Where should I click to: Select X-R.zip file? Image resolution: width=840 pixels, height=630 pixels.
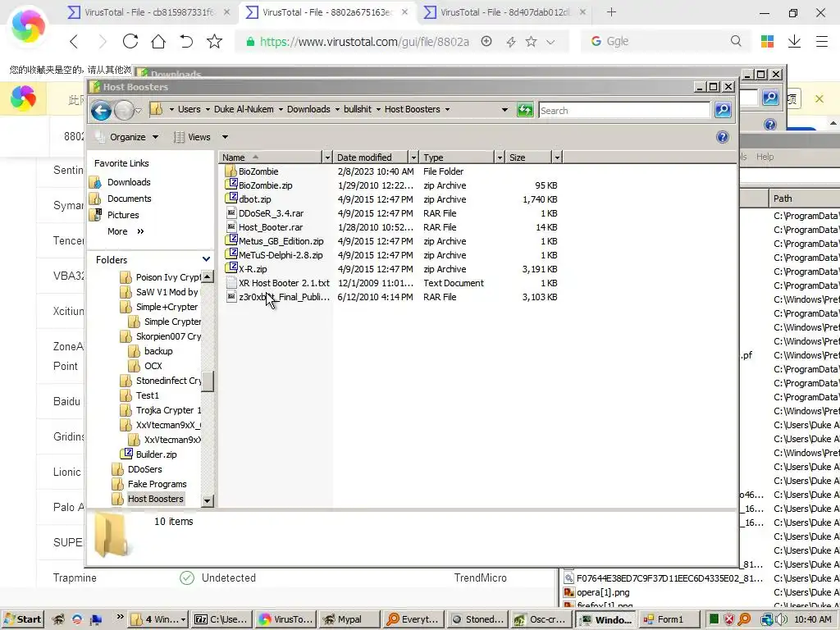point(253,269)
